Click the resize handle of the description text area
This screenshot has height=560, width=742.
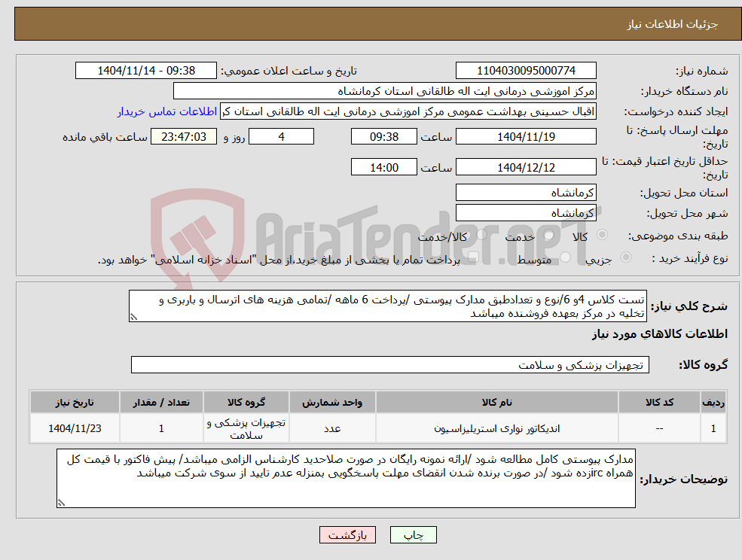[133, 318]
